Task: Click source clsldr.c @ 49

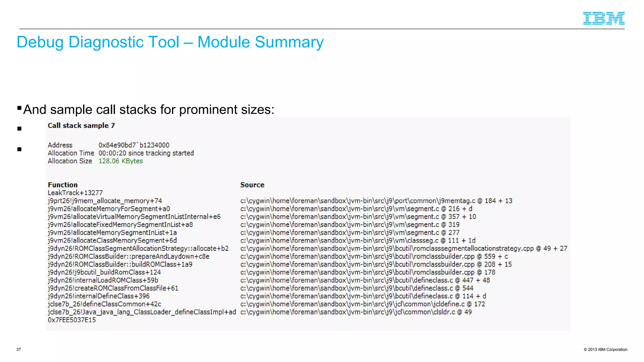Action: [x=356, y=312]
